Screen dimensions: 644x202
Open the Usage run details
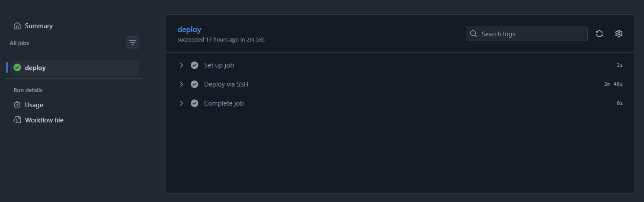34,105
